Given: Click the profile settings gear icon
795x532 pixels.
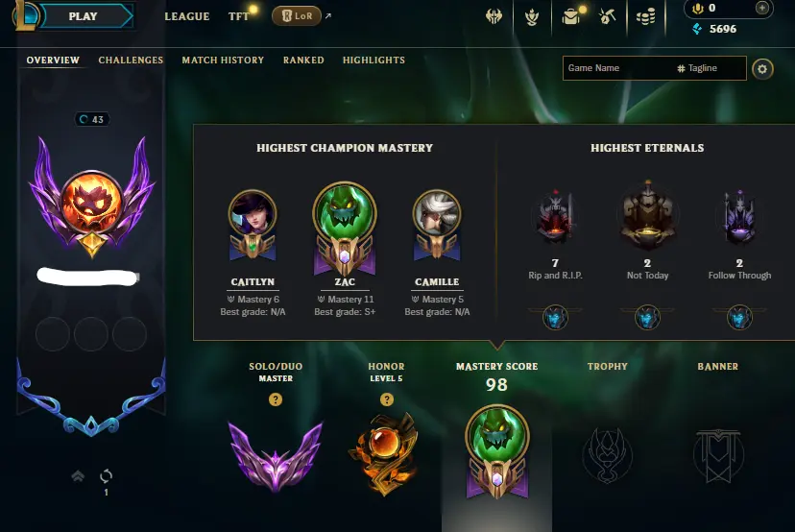Looking at the screenshot, I should coord(762,68).
